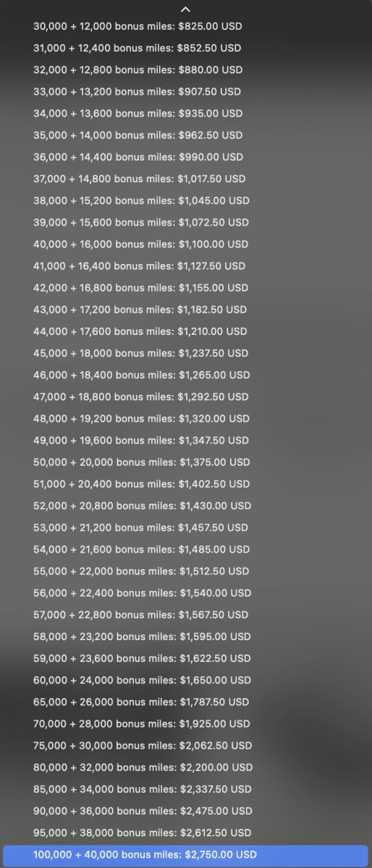Select the $1,017.50 USD option

click(186, 179)
